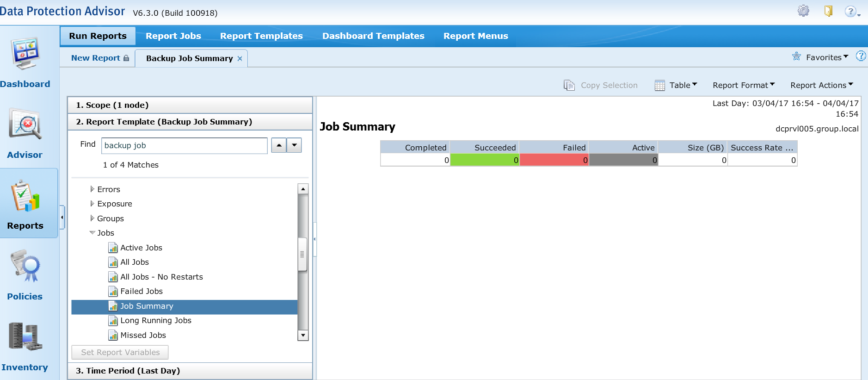Image resolution: width=868 pixels, height=380 pixels.
Task: Open the Report Templates tab
Action: pos(261,36)
